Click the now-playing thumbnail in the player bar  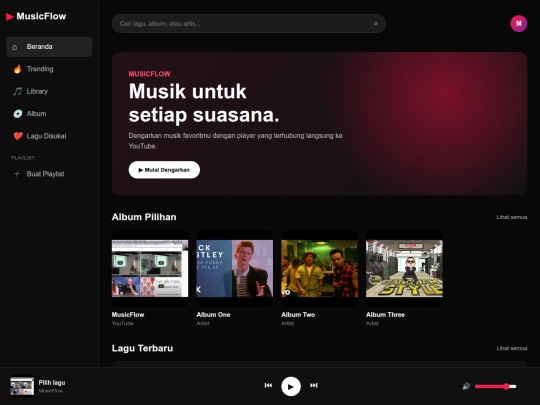(x=22, y=386)
